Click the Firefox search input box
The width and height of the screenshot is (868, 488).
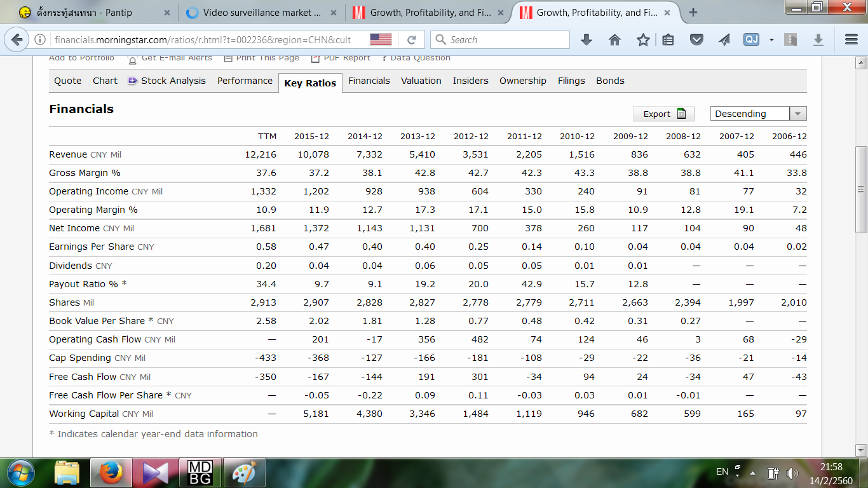(x=507, y=40)
